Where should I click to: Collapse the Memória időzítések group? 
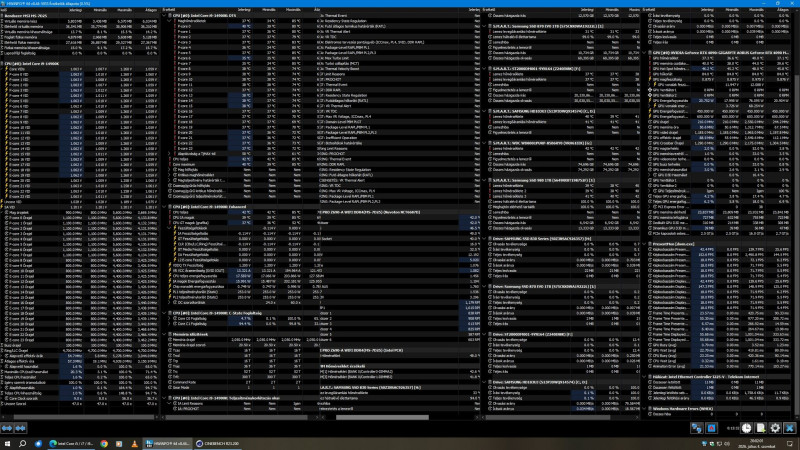click(165, 334)
